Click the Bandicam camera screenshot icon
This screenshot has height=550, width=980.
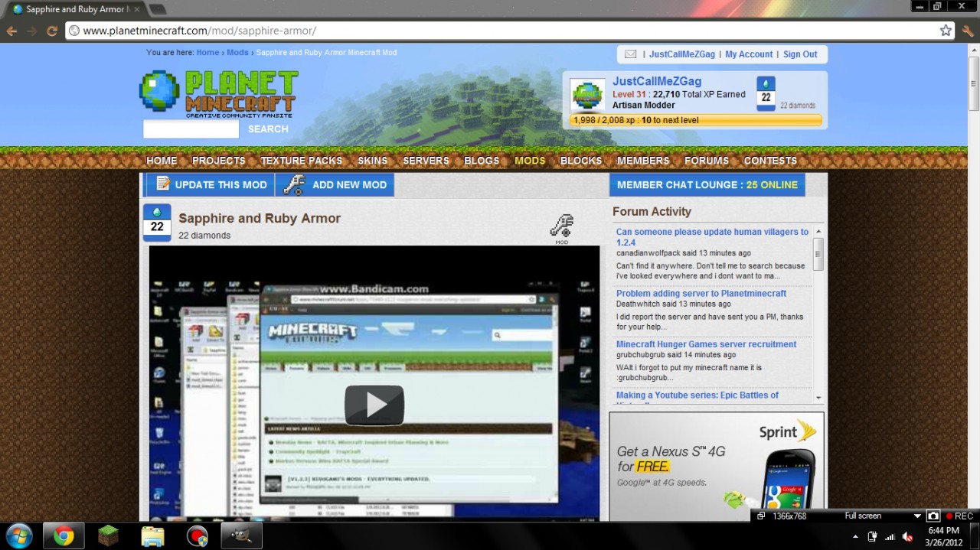[933, 516]
